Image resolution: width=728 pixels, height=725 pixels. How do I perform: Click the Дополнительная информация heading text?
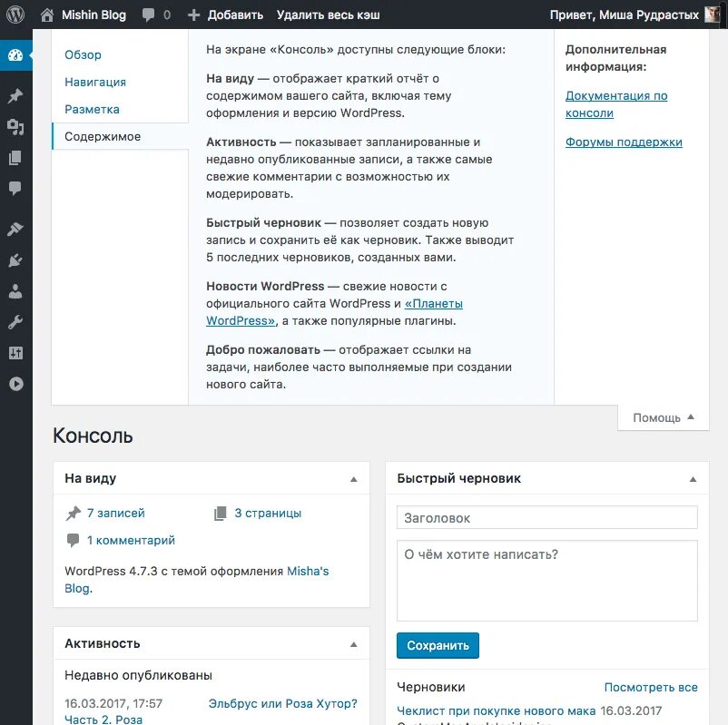click(615, 58)
